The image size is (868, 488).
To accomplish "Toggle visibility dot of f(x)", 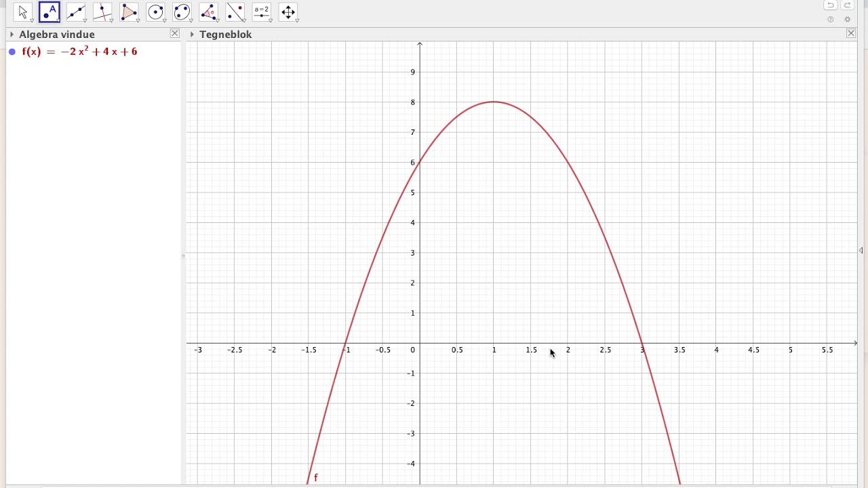I will click(12, 52).
